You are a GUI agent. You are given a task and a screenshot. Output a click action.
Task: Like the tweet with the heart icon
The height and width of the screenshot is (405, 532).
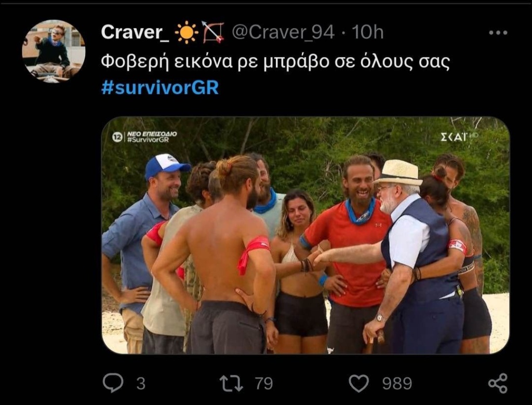(358, 383)
